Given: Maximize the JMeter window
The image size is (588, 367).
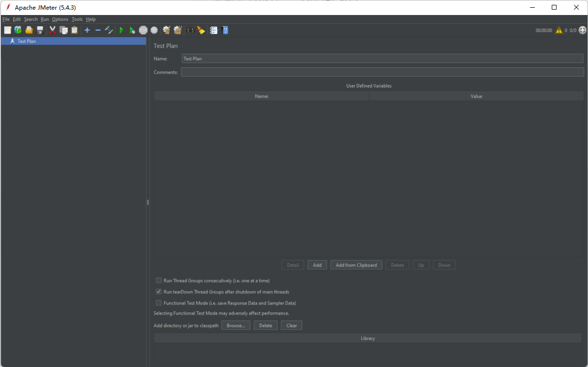Looking at the screenshot, I should [554, 7].
